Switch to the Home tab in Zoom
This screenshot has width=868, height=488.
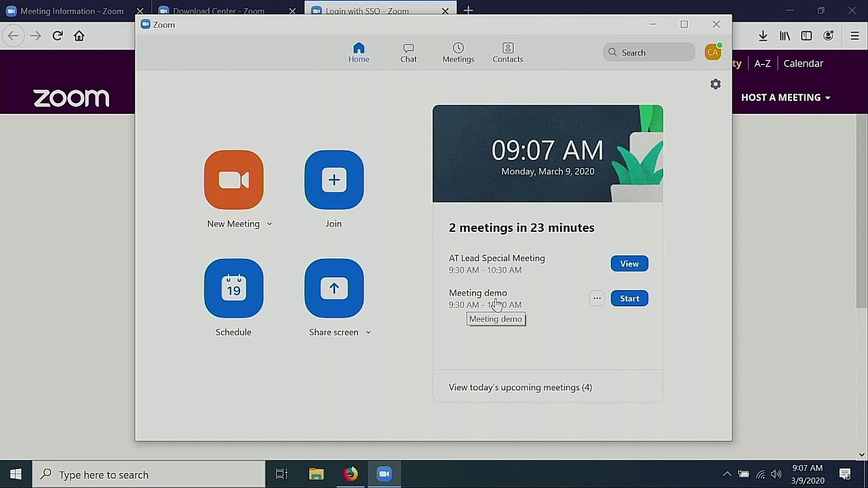[x=359, y=52]
